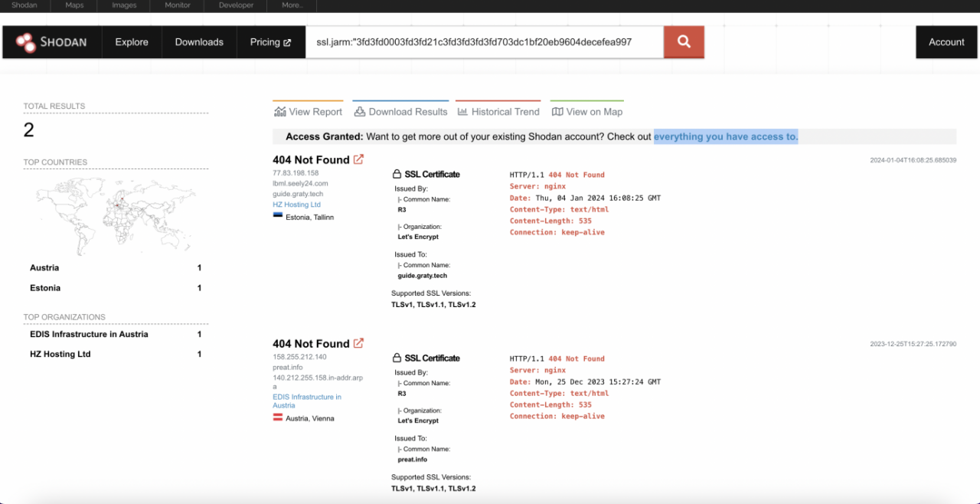This screenshot has height=504, width=980.
Task: Click the Date header Thu, 04 Jan 2024
Action: point(585,198)
